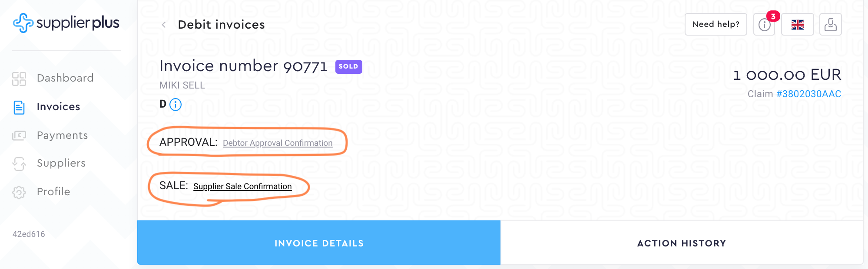Click the user account icon
Image resolution: width=868 pixels, height=269 pixels.
coord(830,25)
